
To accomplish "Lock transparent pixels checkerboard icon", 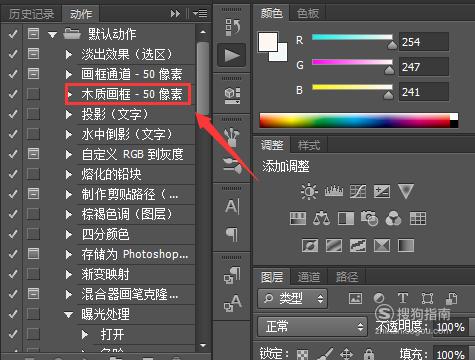I will (x=302, y=354).
